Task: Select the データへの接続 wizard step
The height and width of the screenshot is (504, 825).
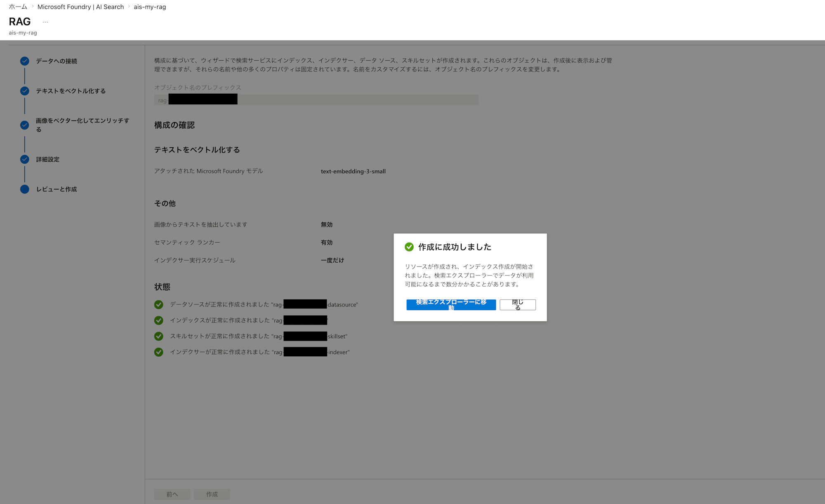Action: pos(57,61)
